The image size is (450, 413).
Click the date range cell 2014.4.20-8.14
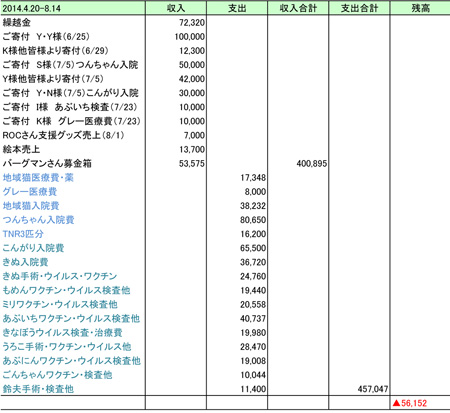click(32, 8)
